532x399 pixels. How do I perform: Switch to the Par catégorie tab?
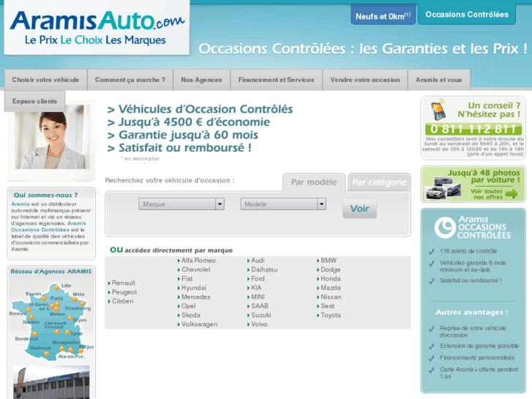pyautogui.click(x=379, y=182)
